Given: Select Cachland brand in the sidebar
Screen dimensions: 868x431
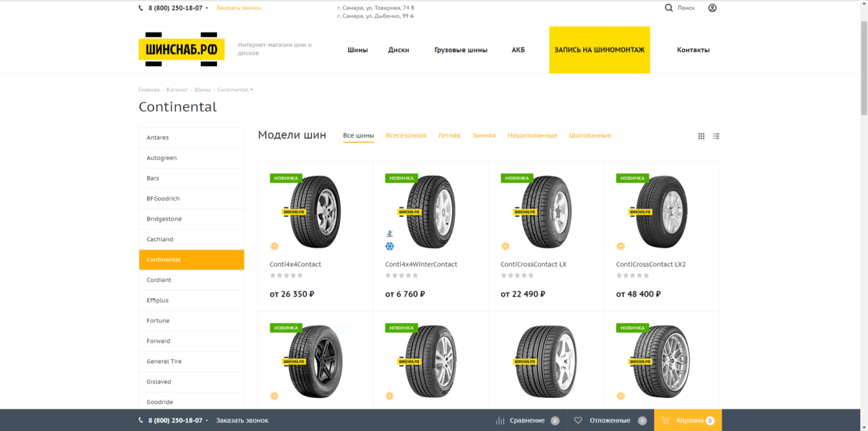Looking at the screenshot, I should (x=192, y=239).
